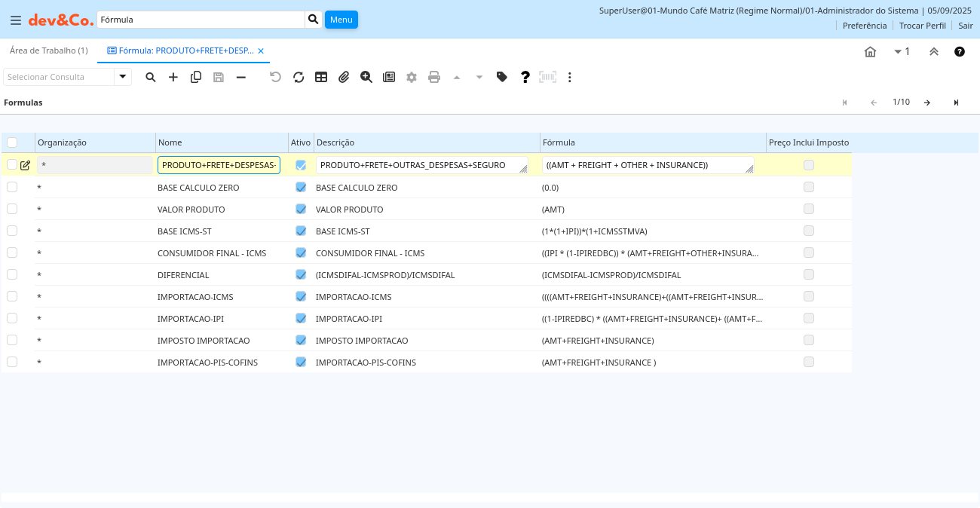
Task: Open the Attachment paperclip icon
Action: 344,77
